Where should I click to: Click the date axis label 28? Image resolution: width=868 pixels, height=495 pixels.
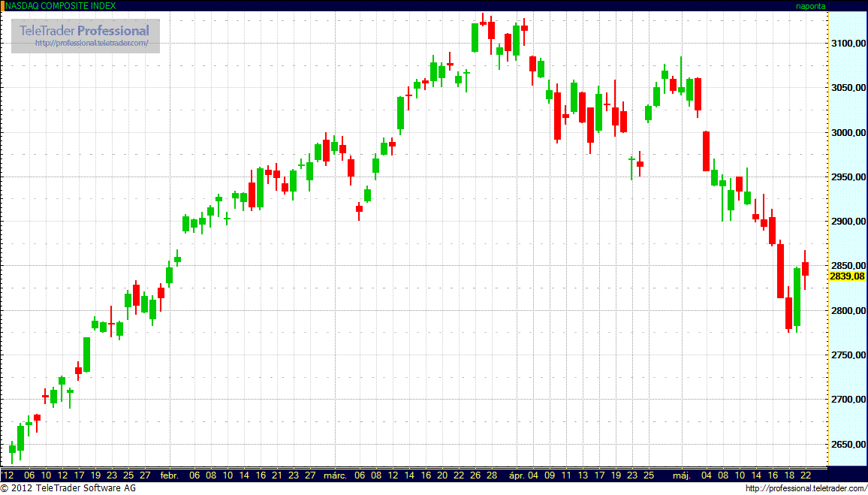point(492,475)
